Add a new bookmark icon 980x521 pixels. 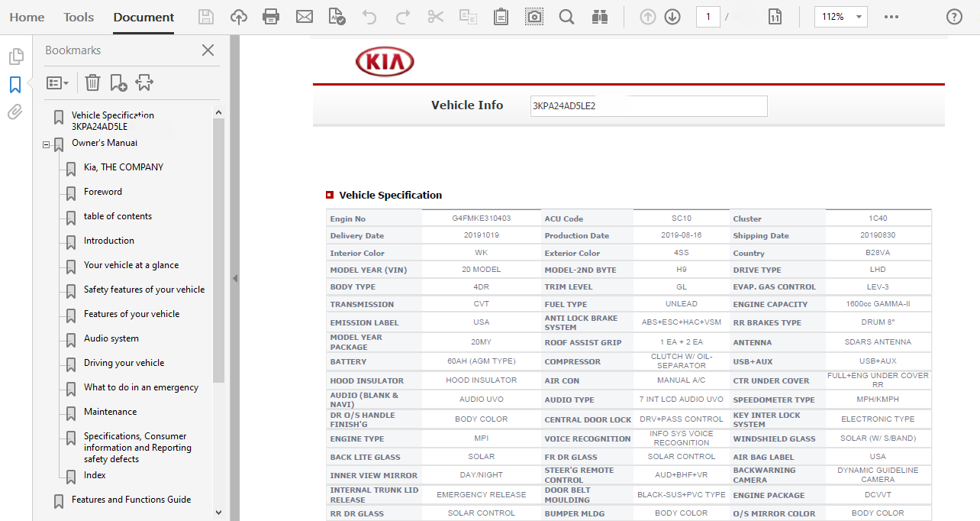[118, 83]
